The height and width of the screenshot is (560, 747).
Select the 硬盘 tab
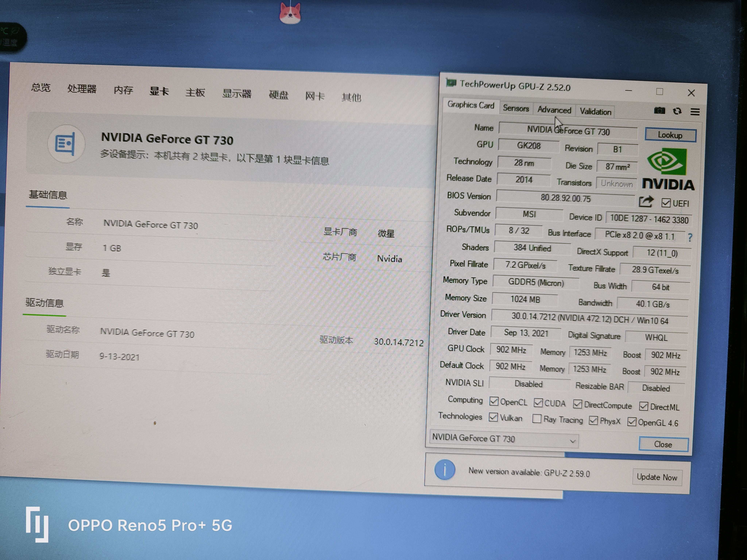(x=278, y=96)
